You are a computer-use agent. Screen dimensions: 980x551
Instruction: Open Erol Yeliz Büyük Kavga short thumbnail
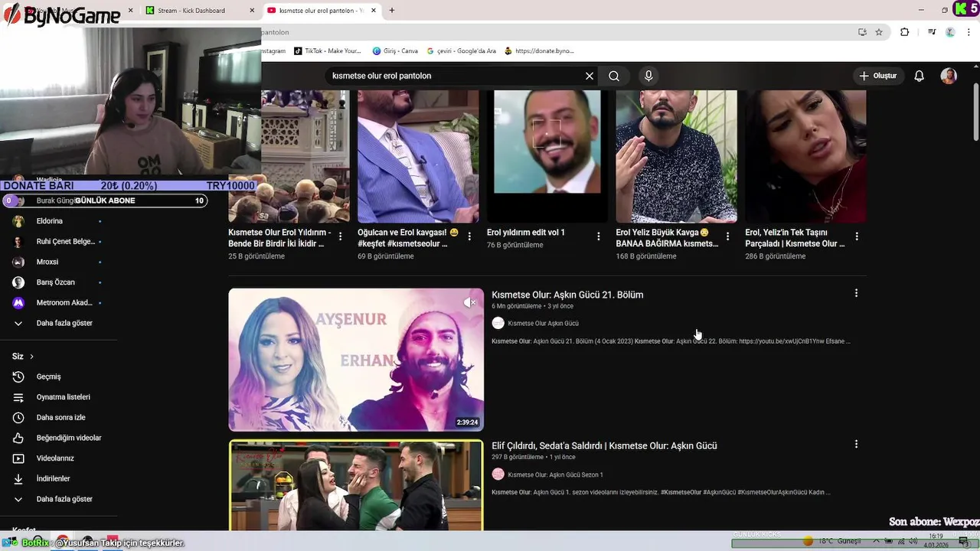(x=677, y=156)
